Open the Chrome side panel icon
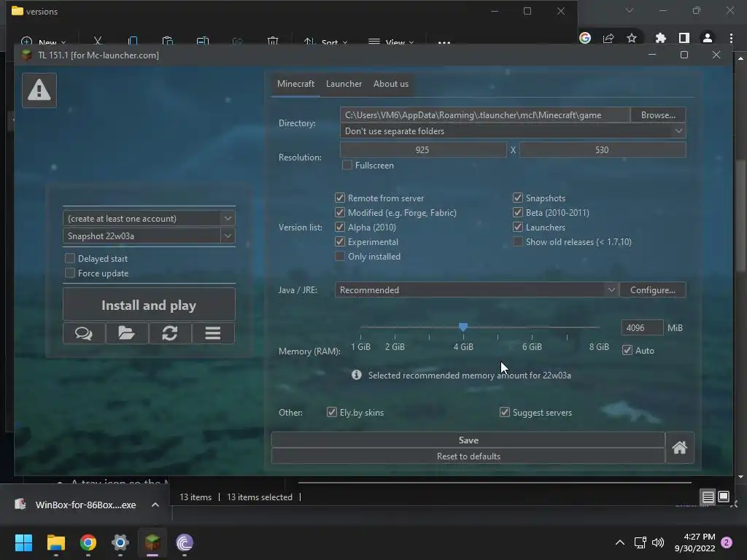Image resolution: width=747 pixels, height=560 pixels. tap(684, 38)
